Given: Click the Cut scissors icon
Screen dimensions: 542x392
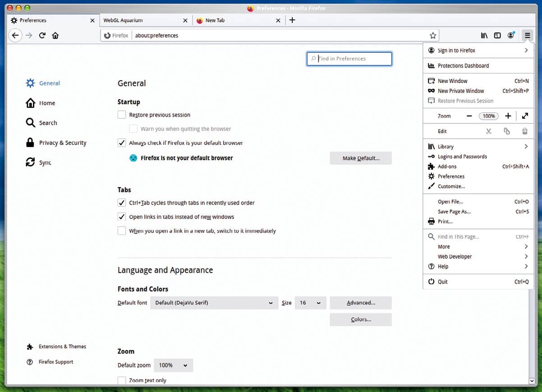Looking at the screenshot, I should [x=488, y=131].
